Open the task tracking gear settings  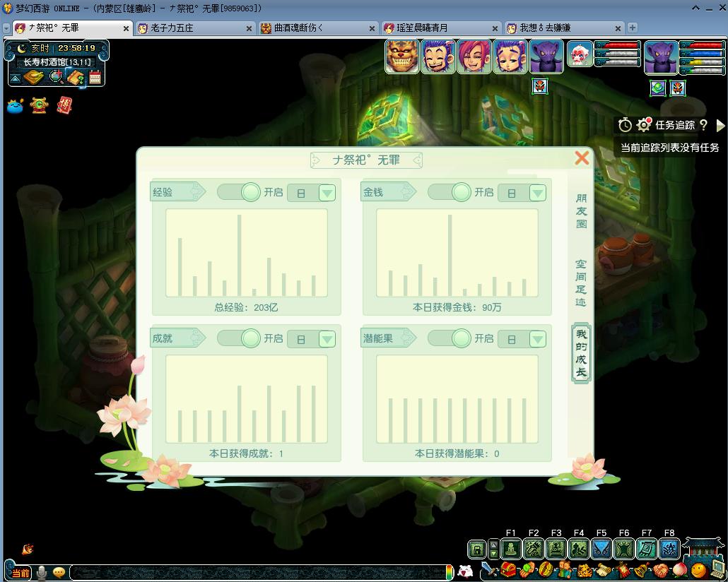tap(644, 124)
